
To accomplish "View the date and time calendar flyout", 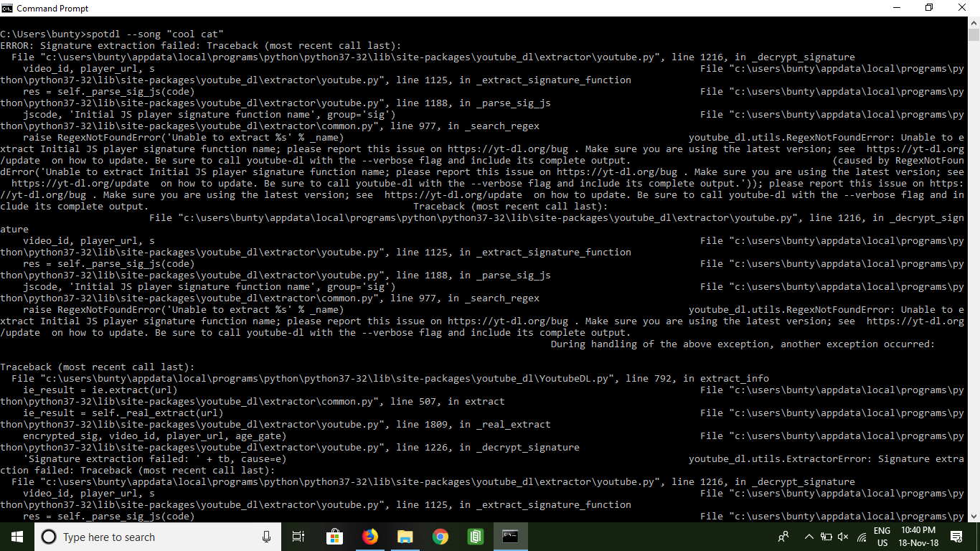I will pyautogui.click(x=918, y=537).
